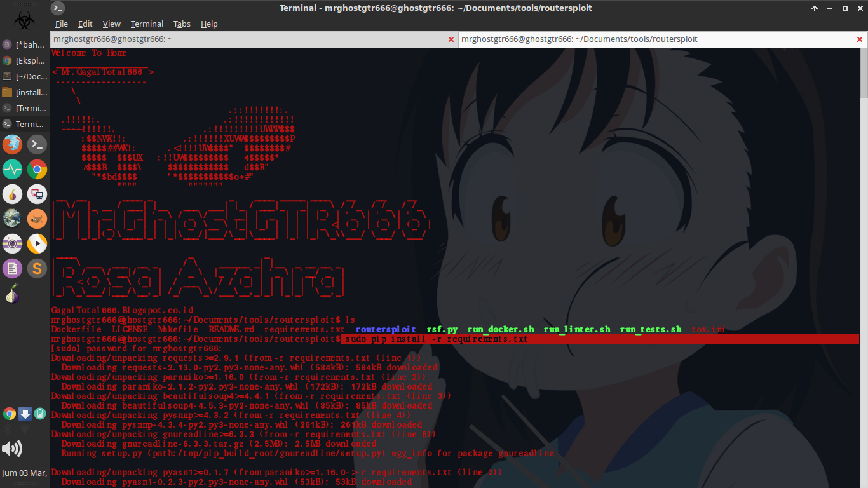This screenshot has height=488, width=868.
Task: Click the Jum 03 Mar clock
Action: coord(24,473)
